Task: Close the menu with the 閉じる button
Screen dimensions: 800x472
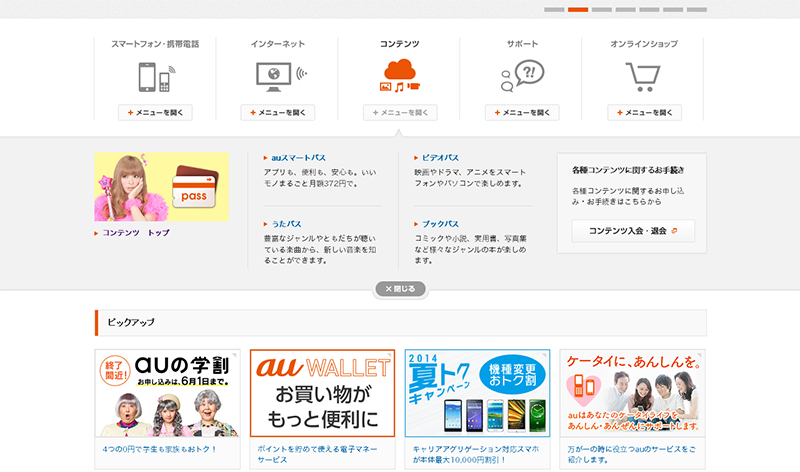Action: pyautogui.click(x=400, y=289)
